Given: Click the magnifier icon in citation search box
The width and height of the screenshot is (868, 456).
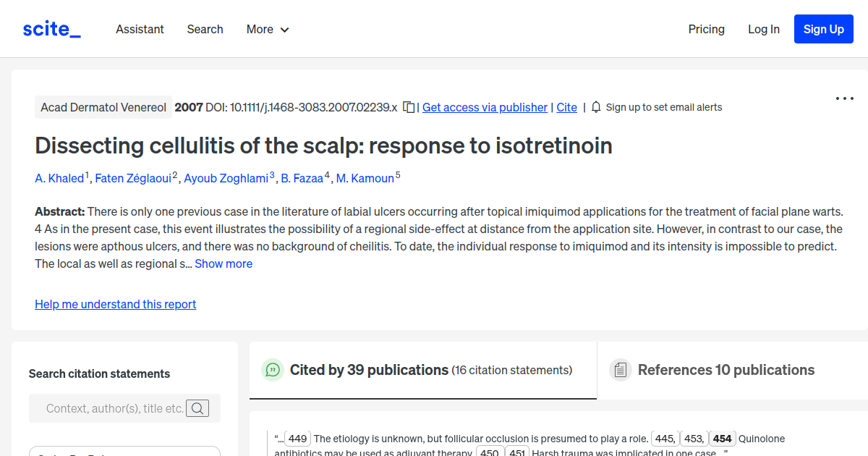Looking at the screenshot, I should pos(197,408).
